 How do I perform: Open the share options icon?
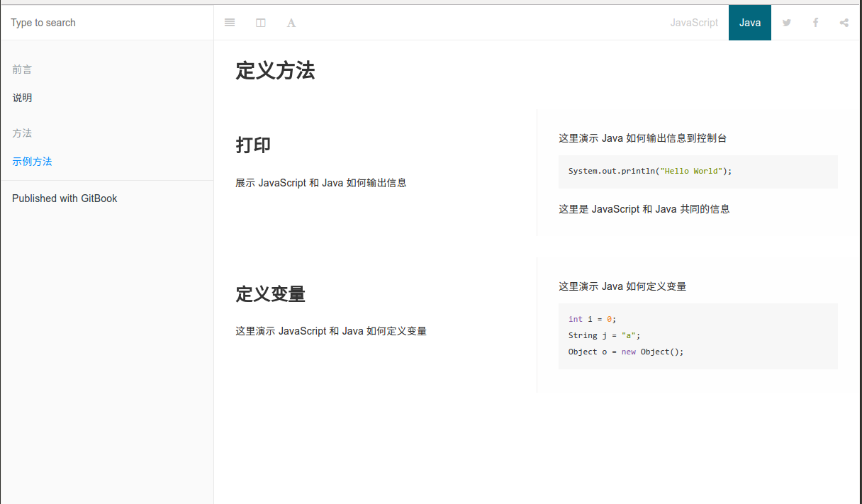tap(844, 23)
